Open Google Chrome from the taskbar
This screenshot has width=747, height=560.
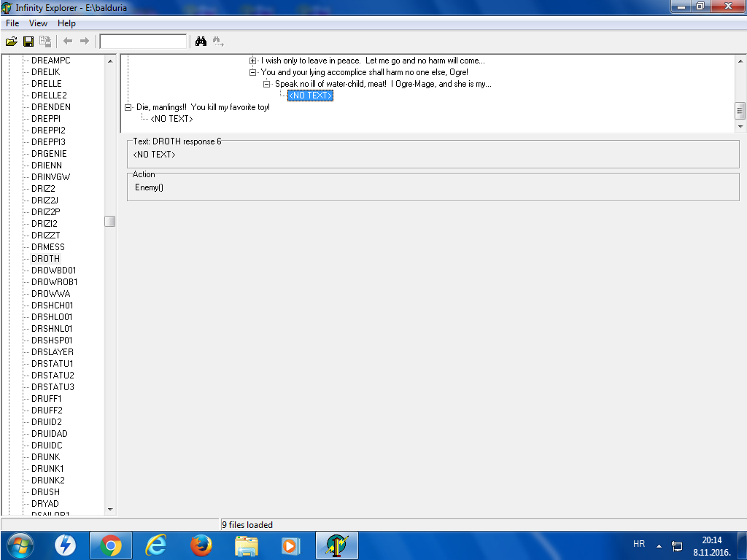tap(111, 545)
